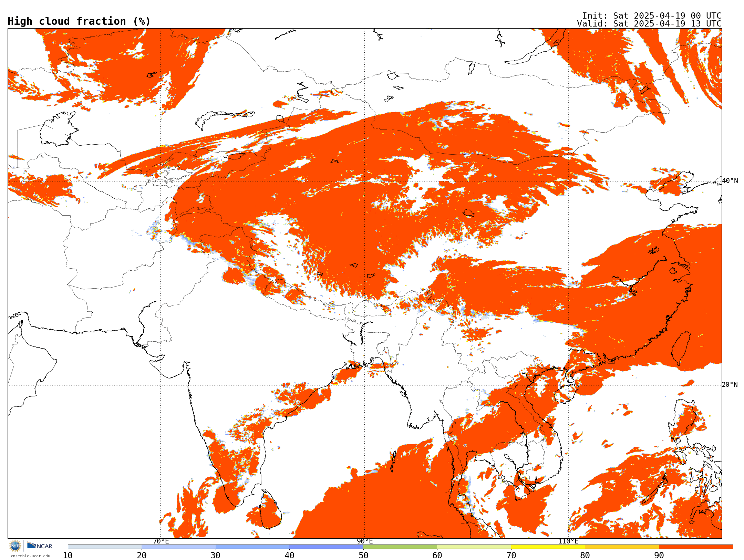
Task: Click the 60–70 pale yellow-green colorbar segment
Action: pyautogui.click(x=474, y=547)
